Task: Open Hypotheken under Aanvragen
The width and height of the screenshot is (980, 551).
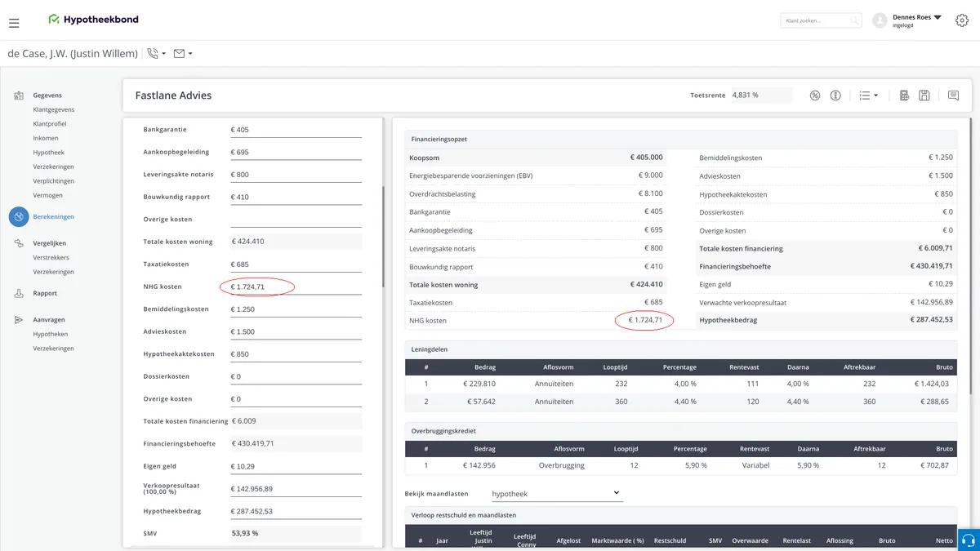Action: pyautogui.click(x=50, y=335)
